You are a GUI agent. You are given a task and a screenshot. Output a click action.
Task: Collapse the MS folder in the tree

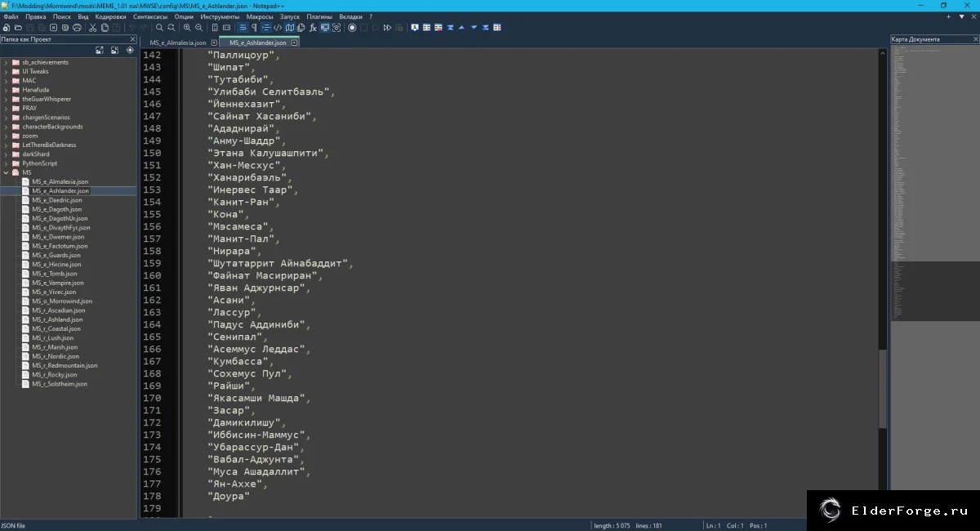[6, 172]
